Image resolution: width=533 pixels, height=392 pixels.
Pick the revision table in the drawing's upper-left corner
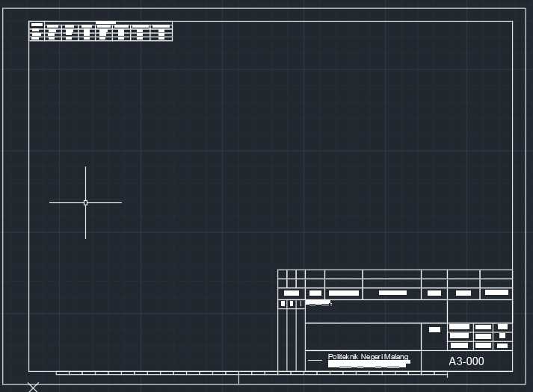coord(101,31)
